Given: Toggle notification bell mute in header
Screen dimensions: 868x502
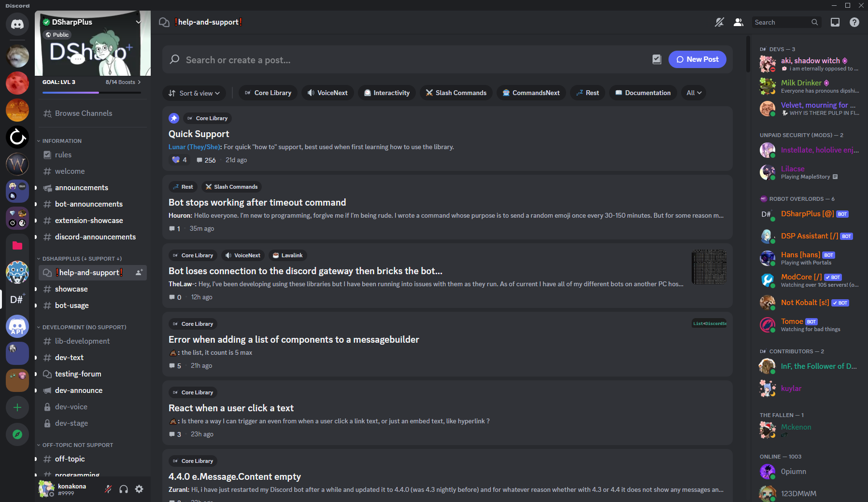Looking at the screenshot, I should (719, 22).
